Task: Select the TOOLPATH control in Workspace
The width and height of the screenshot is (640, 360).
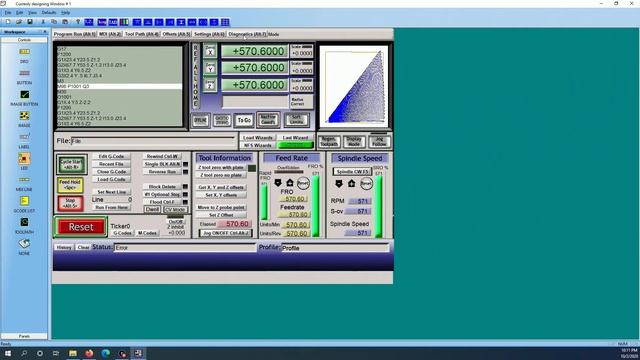Action: click(24, 222)
